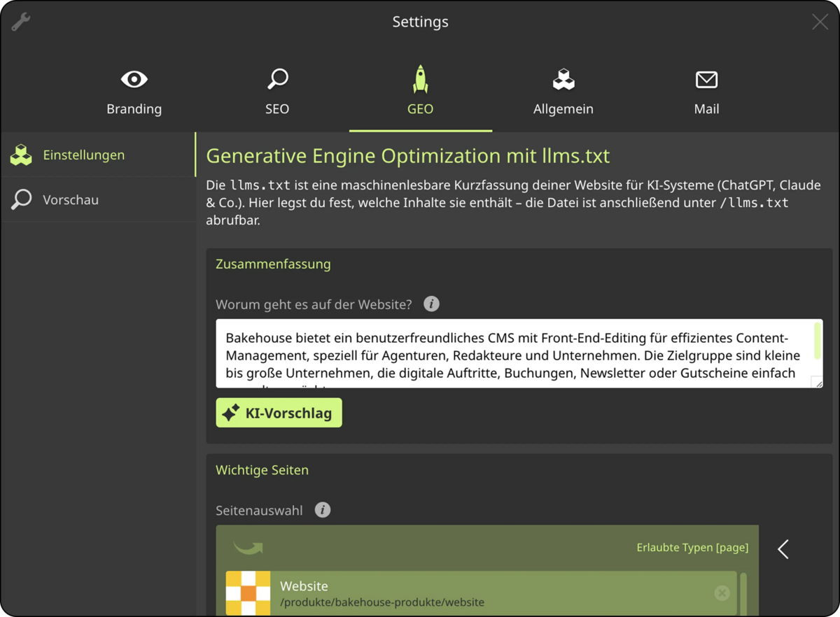Click info icon beside Seitenauswahl
The width and height of the screenshot is (840, 617).
pos(322,510)
